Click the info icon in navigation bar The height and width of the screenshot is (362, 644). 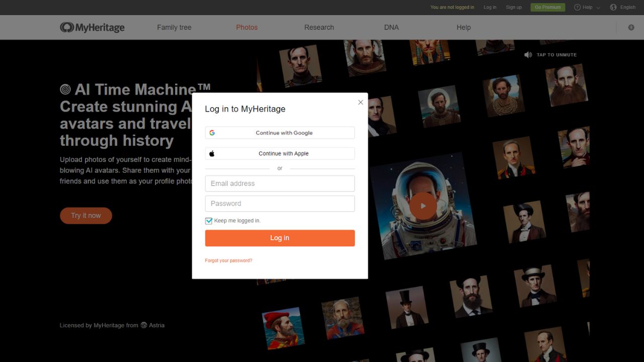click(631, 27)
